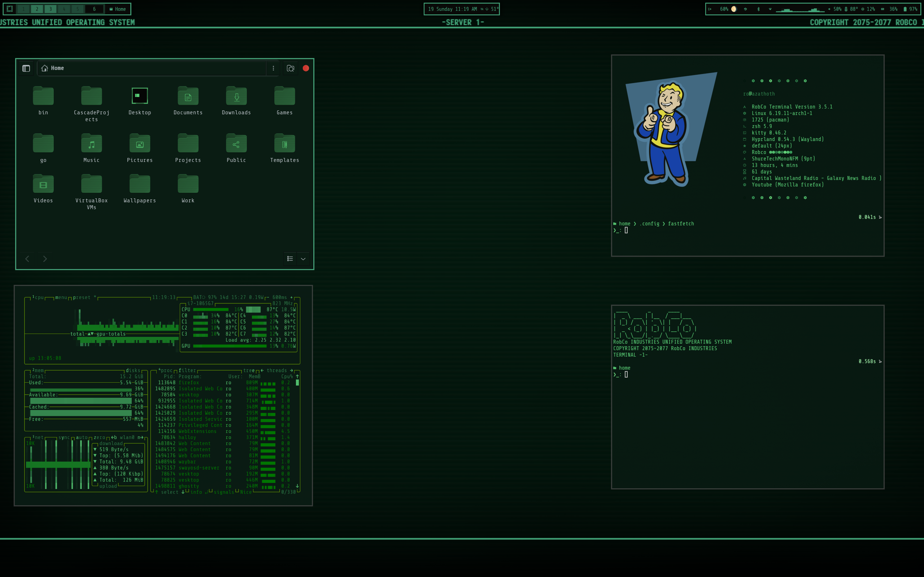Expand the view options chevron in file manager
The height and width of the screenshot is (577, 924).
(303, 259)
